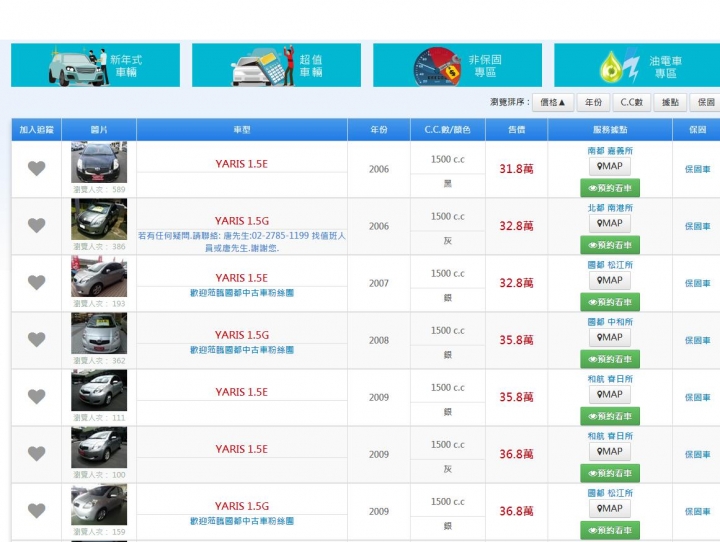The width and height of the screenshot is (720, 542).
Task: Toggle heart for 2008 YARIS 1.5G
Action: 36,339
